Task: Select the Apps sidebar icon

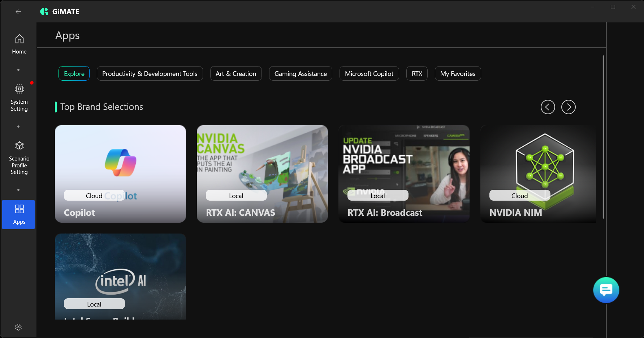Action: [18, 214]
